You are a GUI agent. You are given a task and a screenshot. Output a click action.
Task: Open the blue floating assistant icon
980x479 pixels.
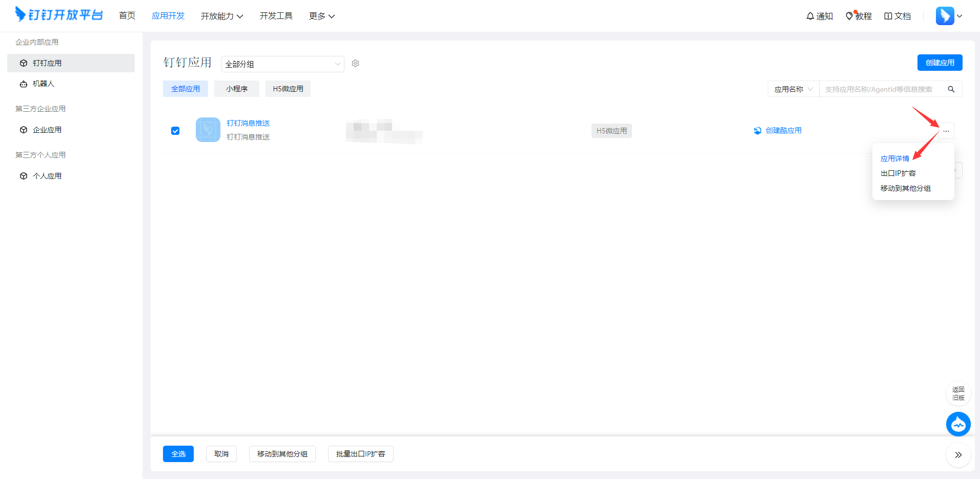[x=958, y=424]
